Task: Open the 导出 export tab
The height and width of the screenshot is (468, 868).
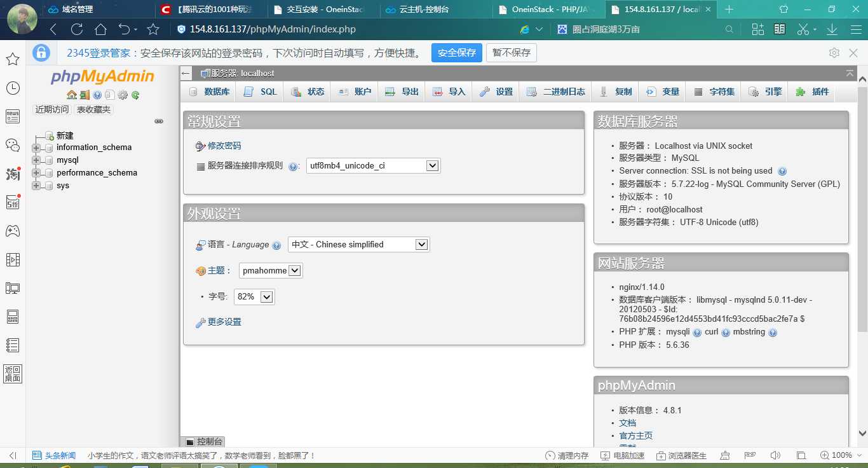Action: pos(402,92)
